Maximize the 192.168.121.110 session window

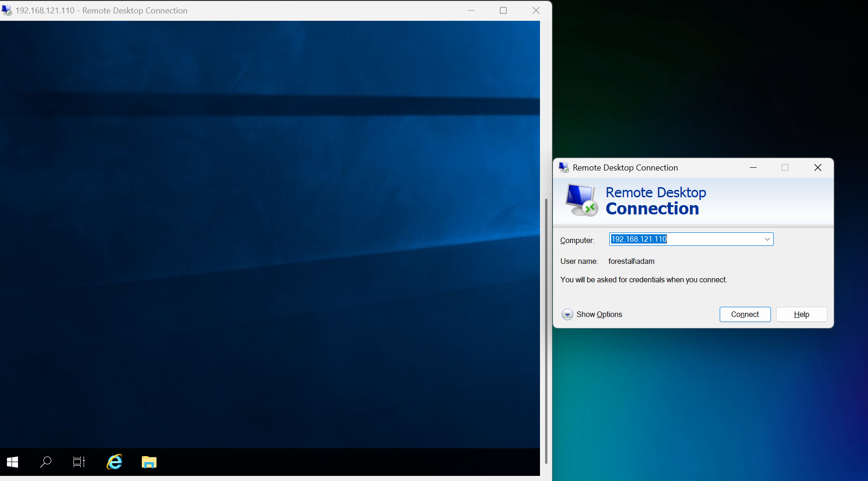(x=503, y=11)
